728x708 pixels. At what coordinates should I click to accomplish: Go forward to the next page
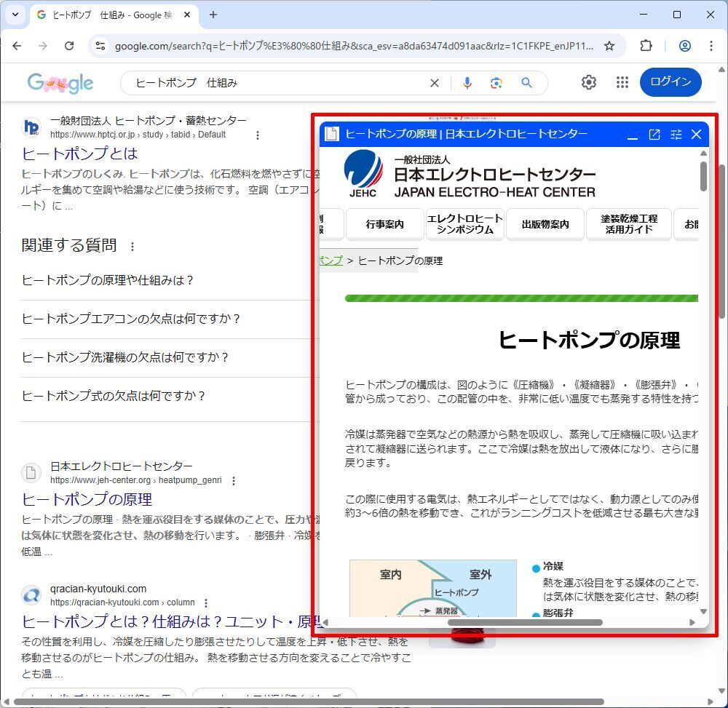[43, 46]
